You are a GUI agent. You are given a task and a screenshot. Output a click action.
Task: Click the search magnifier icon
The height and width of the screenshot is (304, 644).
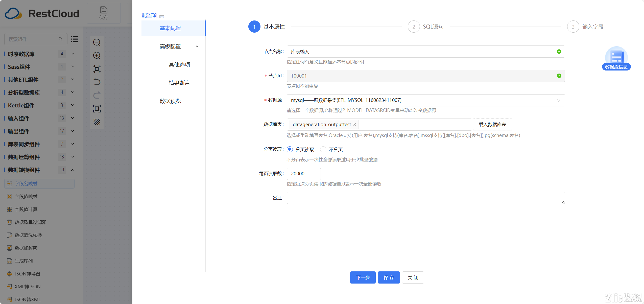coord(61,39)
